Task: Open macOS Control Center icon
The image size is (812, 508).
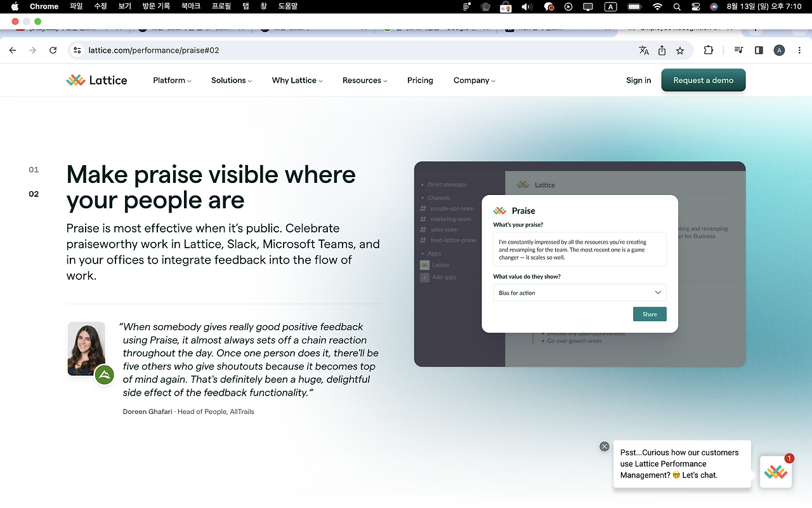Action: (x=696, y=6)
